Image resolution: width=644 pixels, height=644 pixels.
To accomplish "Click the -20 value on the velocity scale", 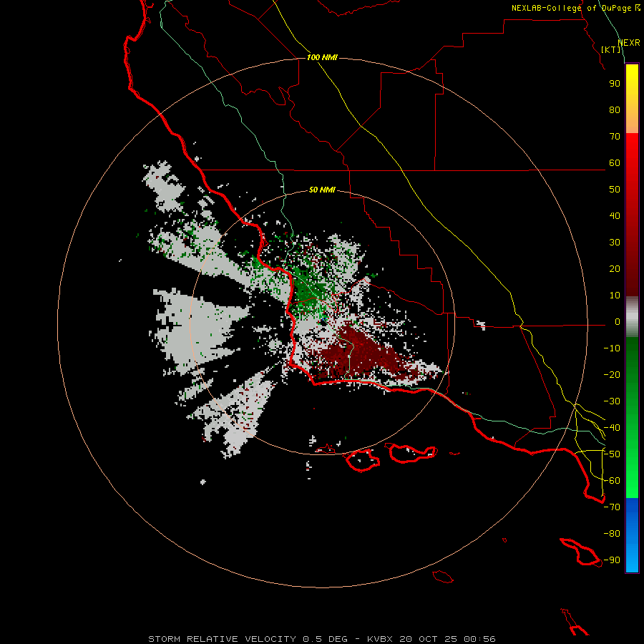I will (x=612, y=375).
